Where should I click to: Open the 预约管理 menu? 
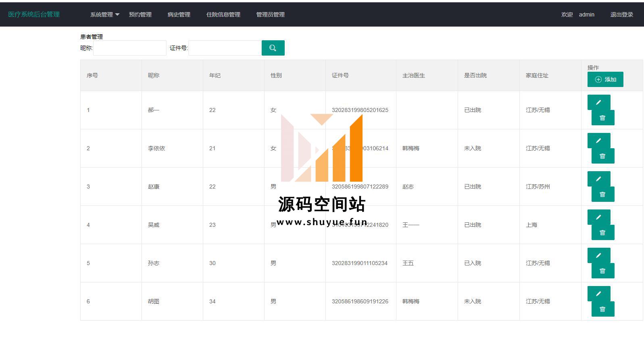click(x=140, y=15)
